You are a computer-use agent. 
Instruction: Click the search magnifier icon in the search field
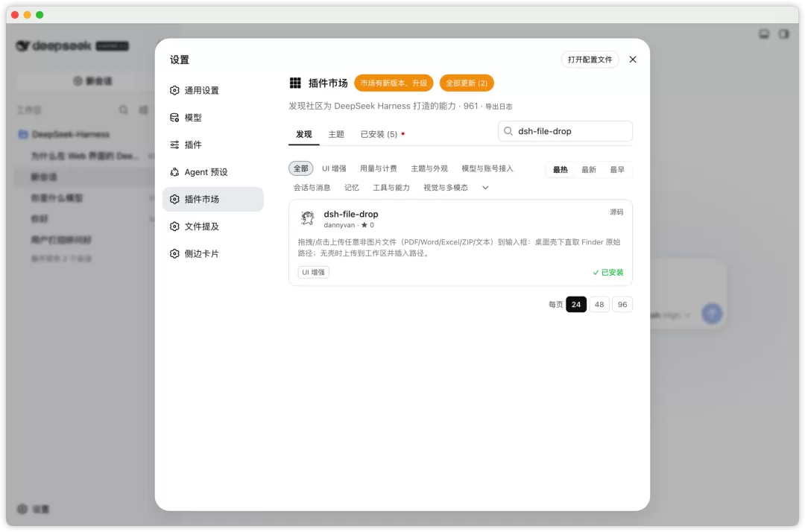pyautogui.click(x=508, y=131)
